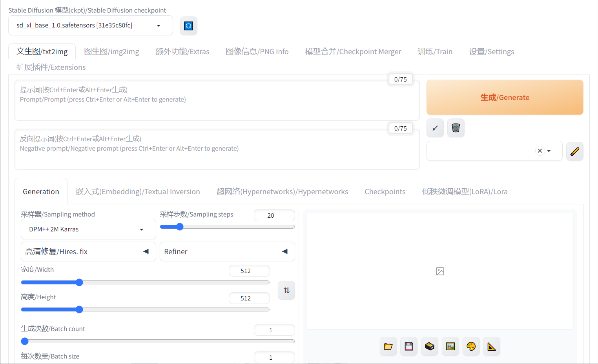
Task: Click the Sampling steps number field
Action: pyautogui.click(x=274, y=215)
